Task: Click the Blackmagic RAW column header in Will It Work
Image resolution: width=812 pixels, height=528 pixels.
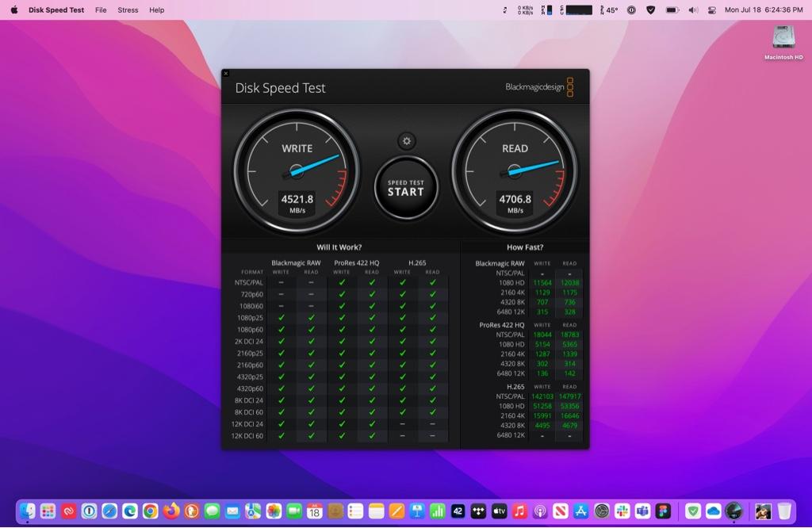Action: (x=297, y=263)
